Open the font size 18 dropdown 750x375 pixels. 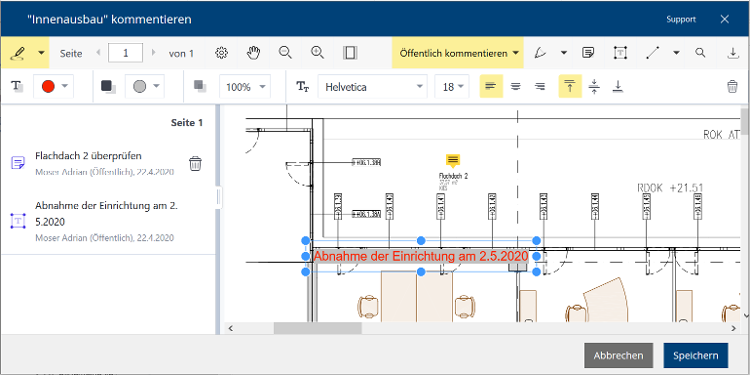tap(452, 87)
